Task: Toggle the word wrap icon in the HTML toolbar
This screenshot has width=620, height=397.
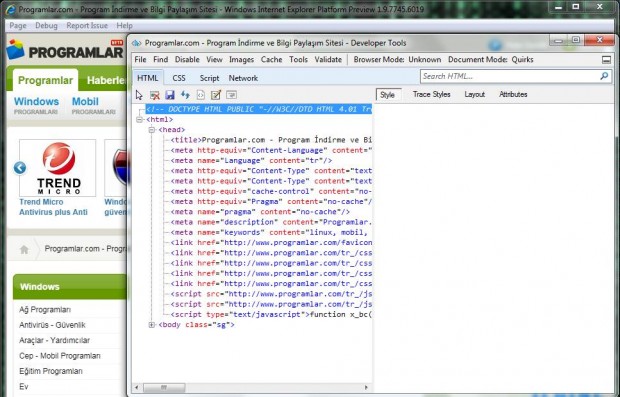Action: point(231,95)
